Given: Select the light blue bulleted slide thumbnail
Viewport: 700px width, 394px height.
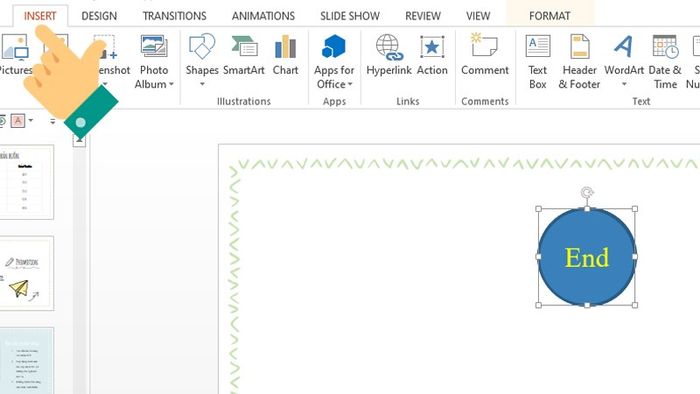Looking at the screenshot, I should click(x=27, y=361).
